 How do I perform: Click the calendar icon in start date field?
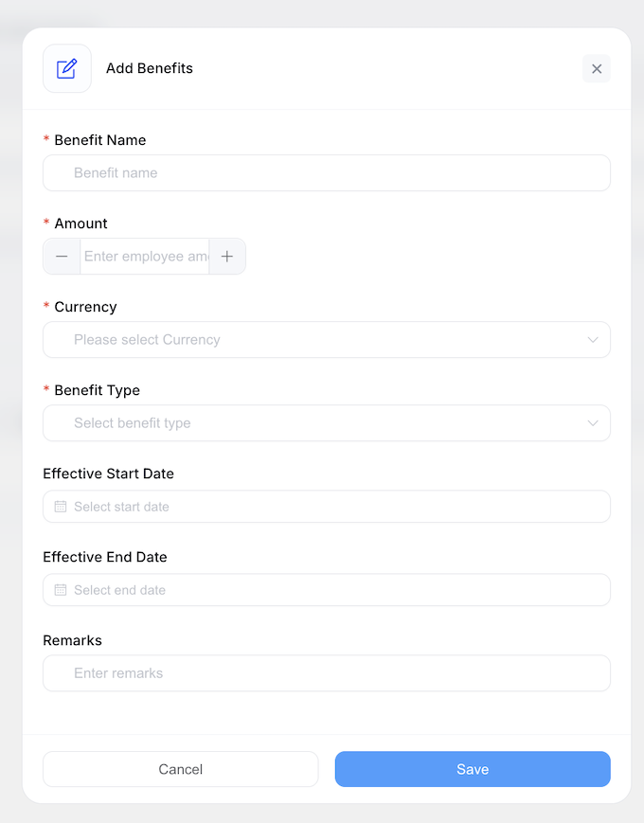(61, 507)
